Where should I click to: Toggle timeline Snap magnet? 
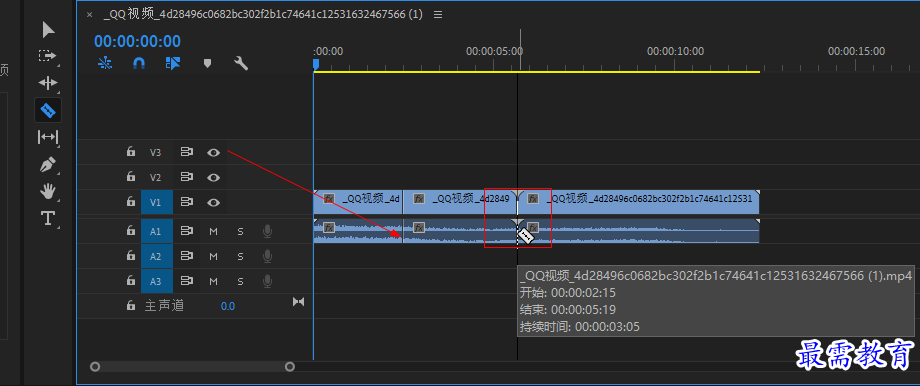[139, 63]
